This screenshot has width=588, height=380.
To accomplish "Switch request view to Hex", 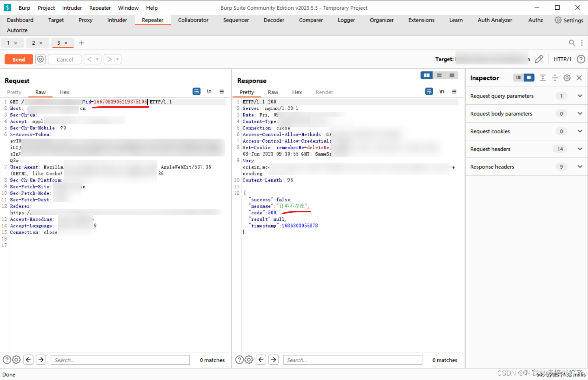I will [64, 92].
